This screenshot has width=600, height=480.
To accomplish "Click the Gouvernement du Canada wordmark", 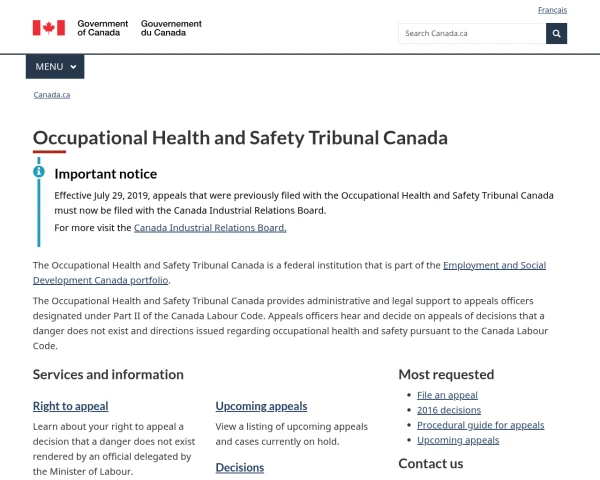I will (x=171, y=28).
